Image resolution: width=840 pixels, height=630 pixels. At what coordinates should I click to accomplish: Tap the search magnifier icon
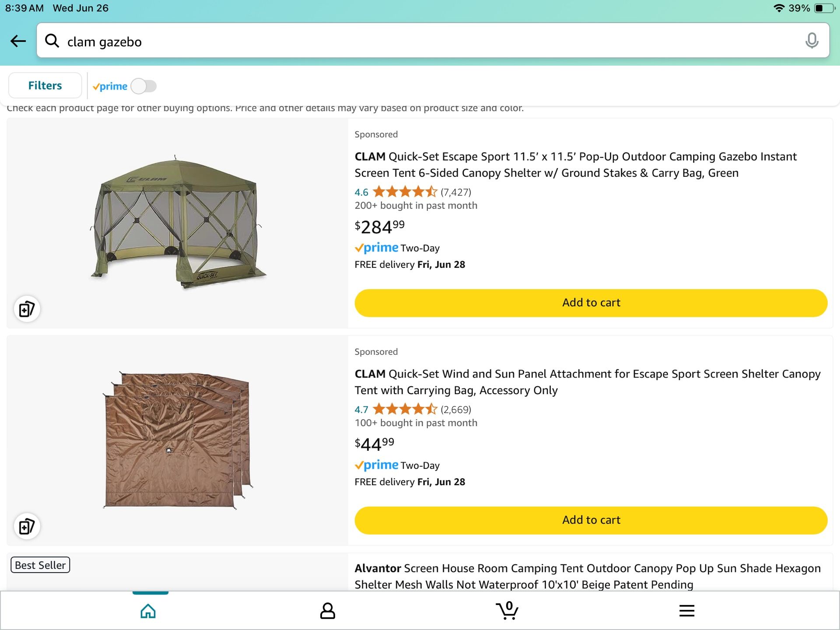52,41
